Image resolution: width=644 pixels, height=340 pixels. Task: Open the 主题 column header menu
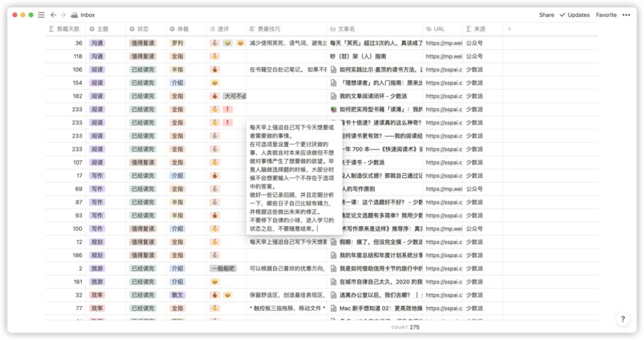(105, 29)
